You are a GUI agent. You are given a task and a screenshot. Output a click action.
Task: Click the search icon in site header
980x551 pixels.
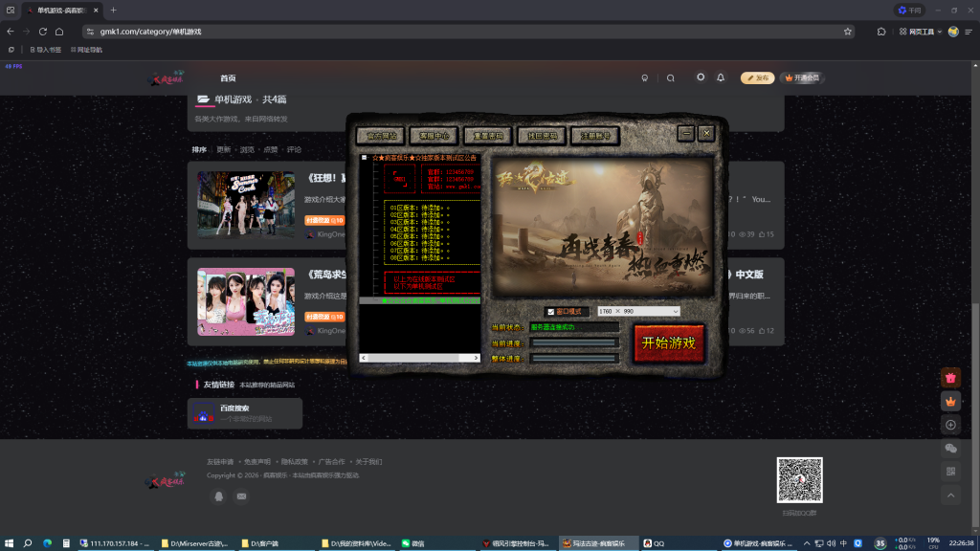click(x=671, y=78)
